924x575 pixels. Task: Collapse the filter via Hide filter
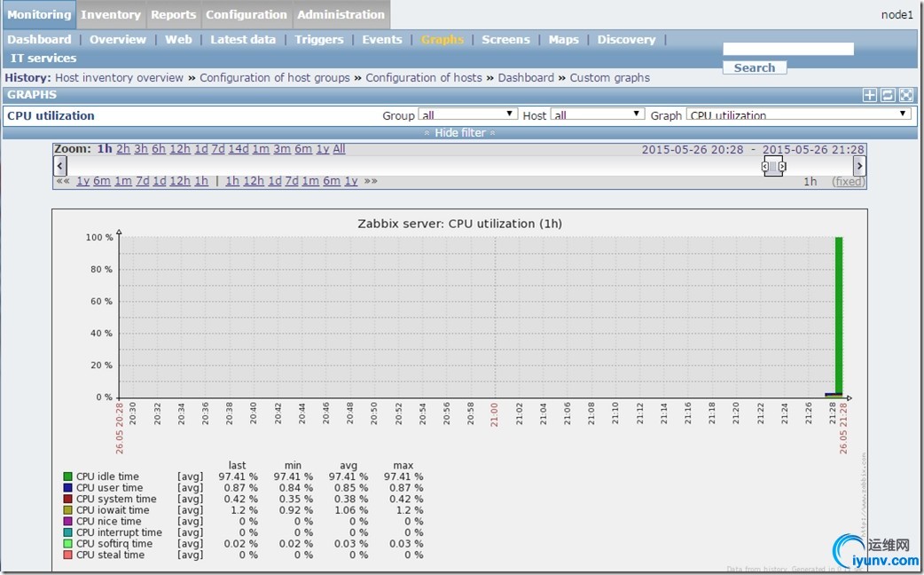(x=459, y=133)
